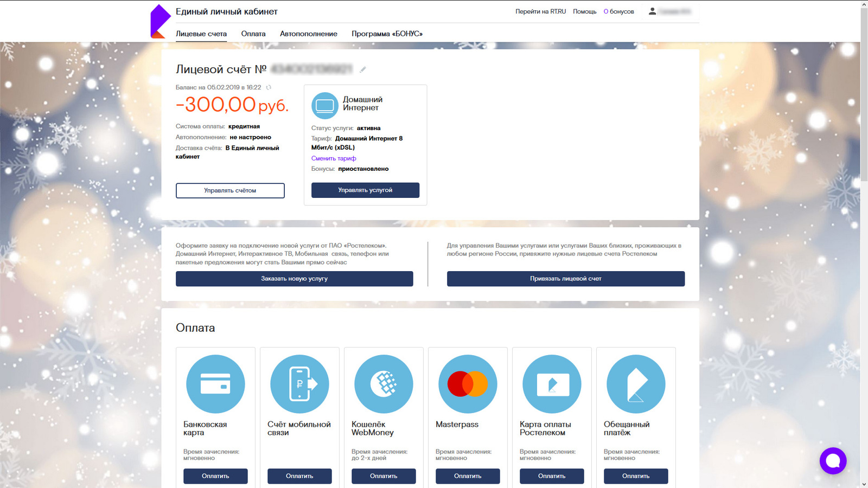Click Оплатить under Кошелёк WebMoney
The height and width of the screenshot is (488, 868).
pos(384,476)
